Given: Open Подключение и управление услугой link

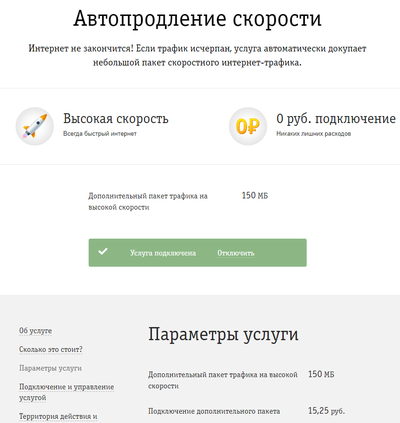Looking at the screenshot, I should (66, 392).
